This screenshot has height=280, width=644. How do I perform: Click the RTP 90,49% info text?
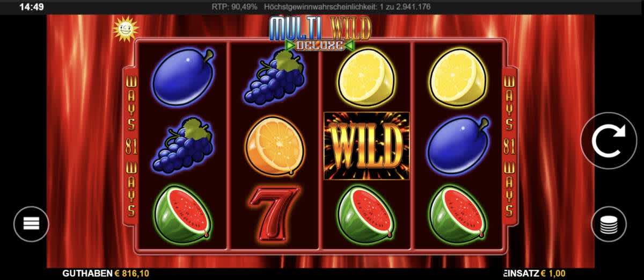(235, 7)
